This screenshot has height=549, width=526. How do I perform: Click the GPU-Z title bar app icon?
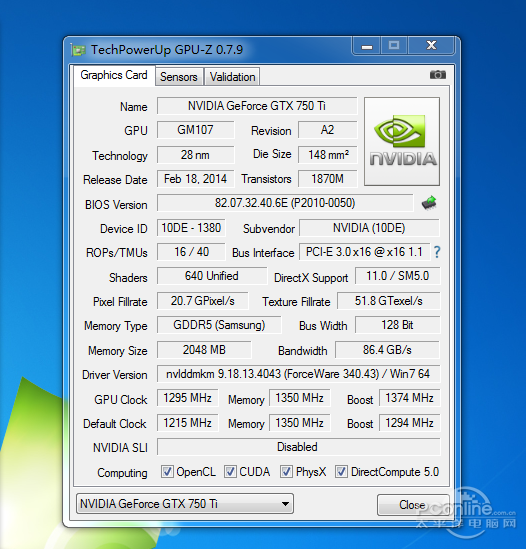tap(78, 50)
